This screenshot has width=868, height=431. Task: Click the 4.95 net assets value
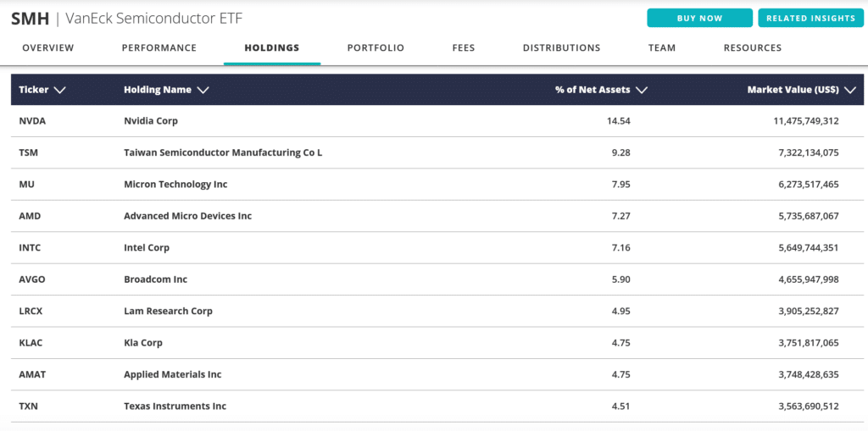coord(621,311)
